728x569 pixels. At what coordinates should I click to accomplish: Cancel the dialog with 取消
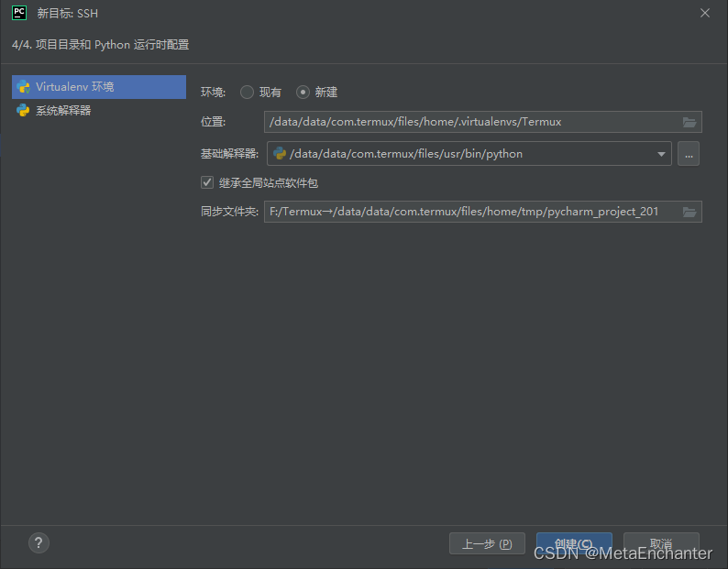pyautogui.click(x=661, y=543)
